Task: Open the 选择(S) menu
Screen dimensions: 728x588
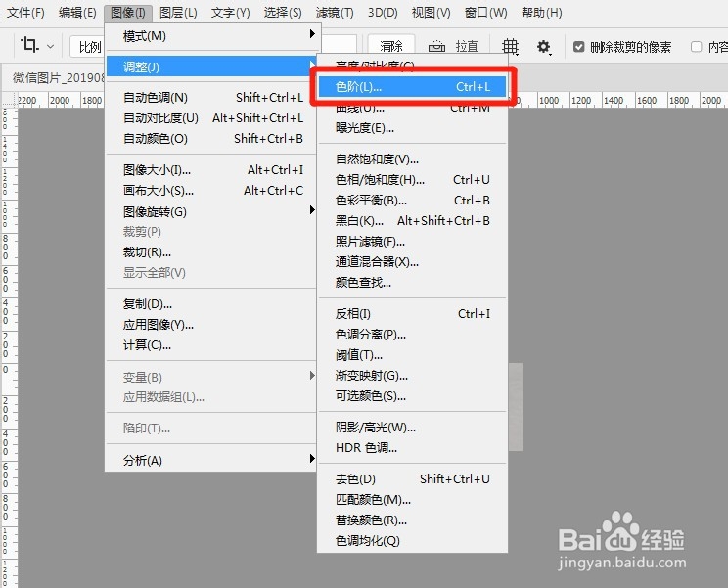Action: 282,12
